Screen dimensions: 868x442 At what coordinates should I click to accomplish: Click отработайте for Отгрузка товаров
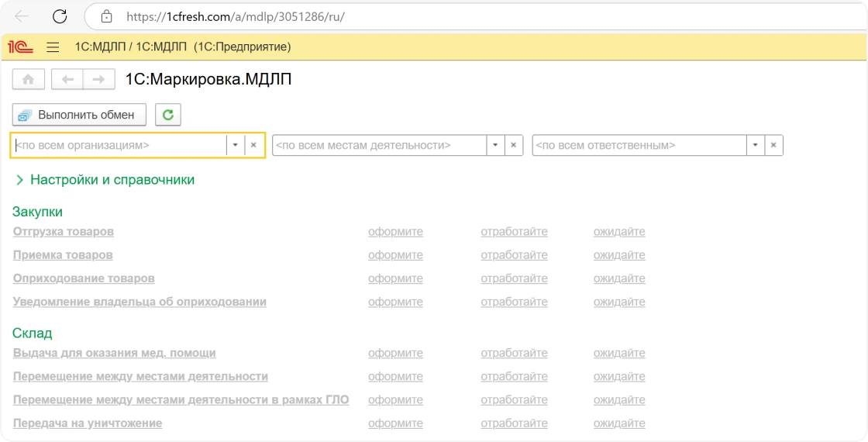coord(515,232)
